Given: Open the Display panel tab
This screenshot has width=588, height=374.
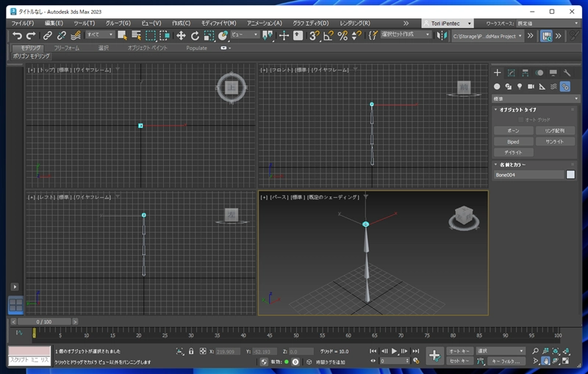Looking at the screenshot, I should pos(553,73).
